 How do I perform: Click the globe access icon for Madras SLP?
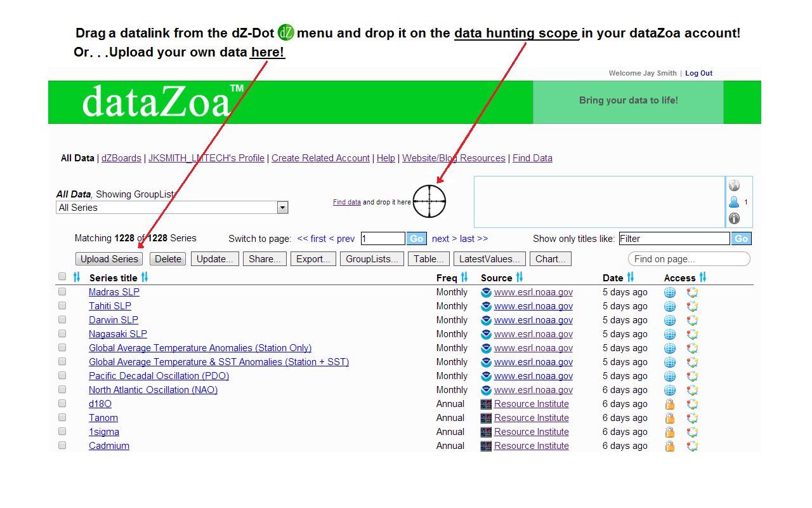670,293
